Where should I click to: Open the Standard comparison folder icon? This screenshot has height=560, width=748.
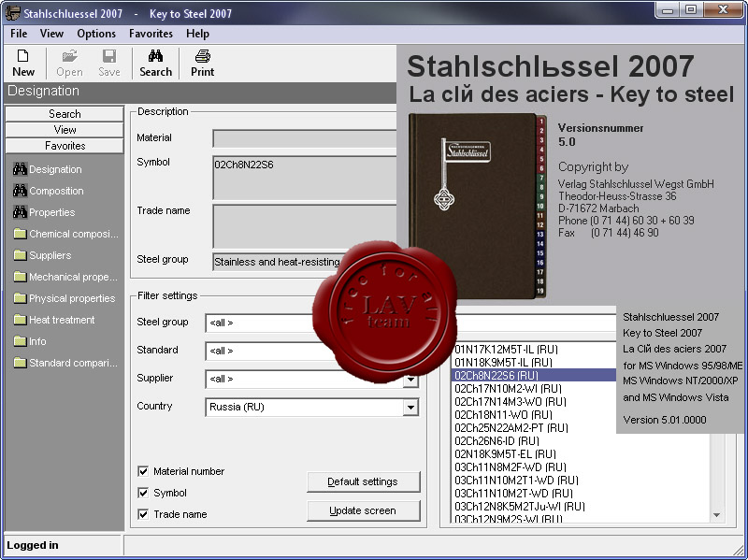click(20, 363)
